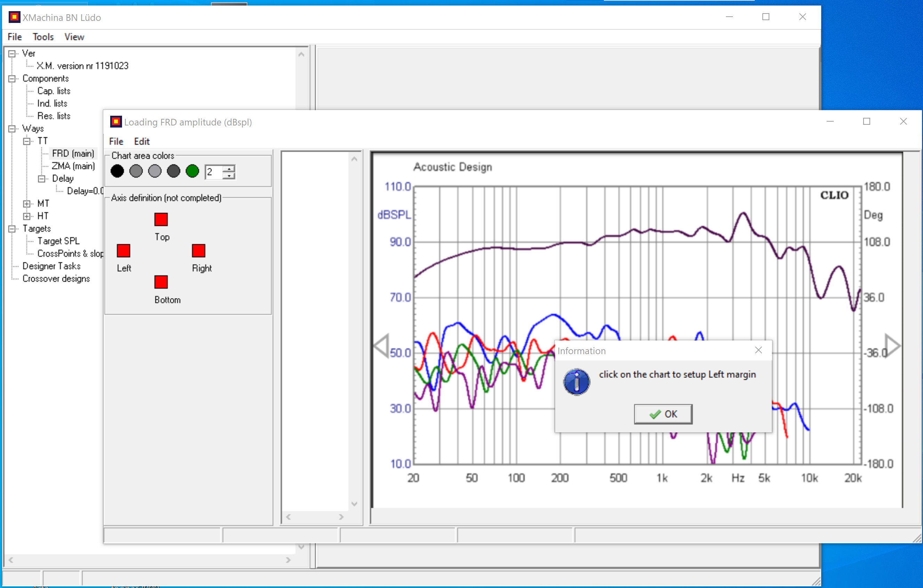Click down arrow of list panel scrollbar
923x588 pixels.
pos(354,503)
